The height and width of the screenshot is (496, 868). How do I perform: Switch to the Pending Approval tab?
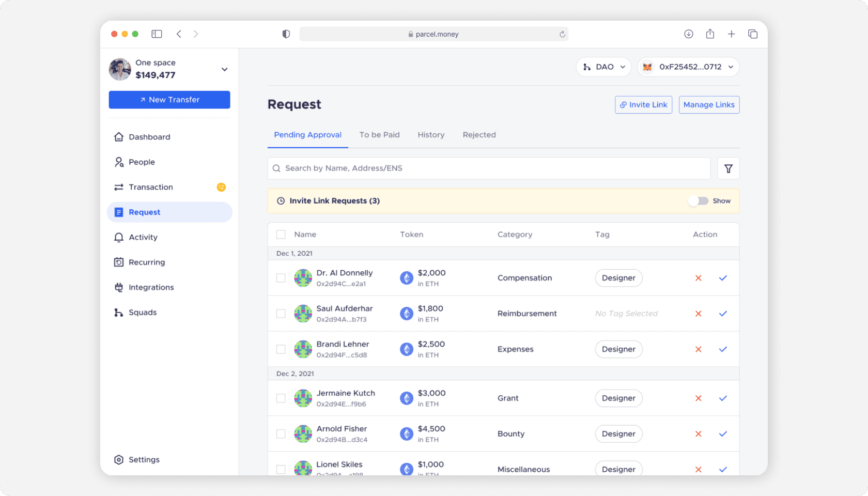(308, 135)
